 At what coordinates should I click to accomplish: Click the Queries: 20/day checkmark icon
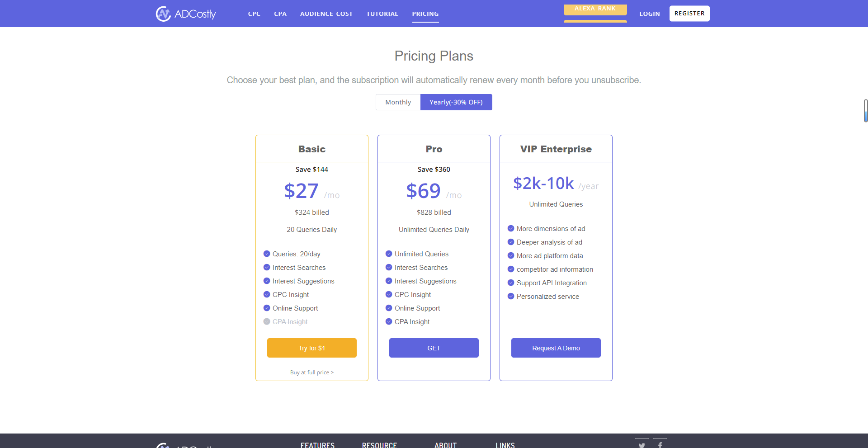(267, 254)
